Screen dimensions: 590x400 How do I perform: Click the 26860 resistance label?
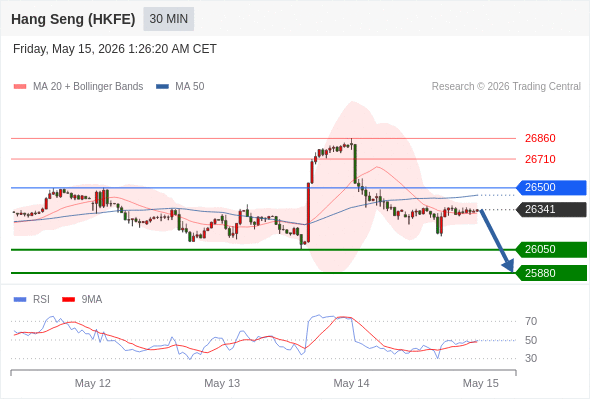click(540, 138)
